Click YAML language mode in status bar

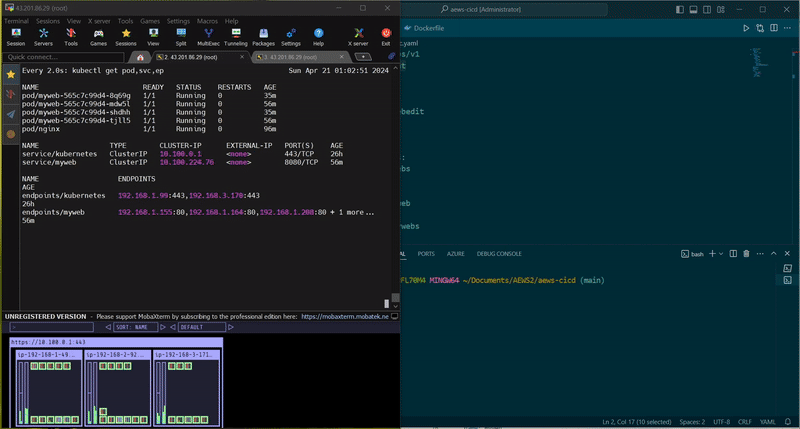click(768, 422)
